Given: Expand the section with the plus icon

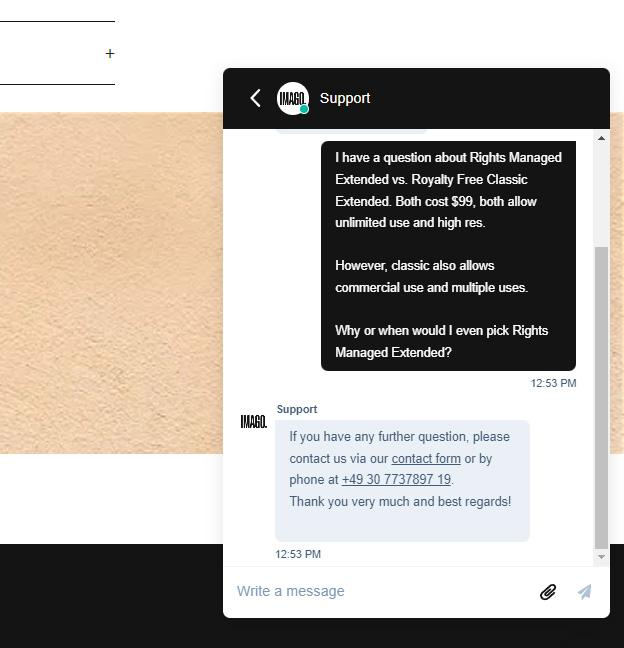Looking at the screenshot, I should point(110,54).
